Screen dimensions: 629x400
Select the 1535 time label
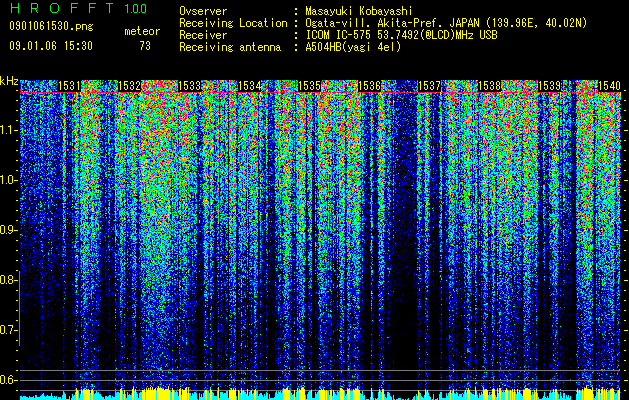pos(309,86)
